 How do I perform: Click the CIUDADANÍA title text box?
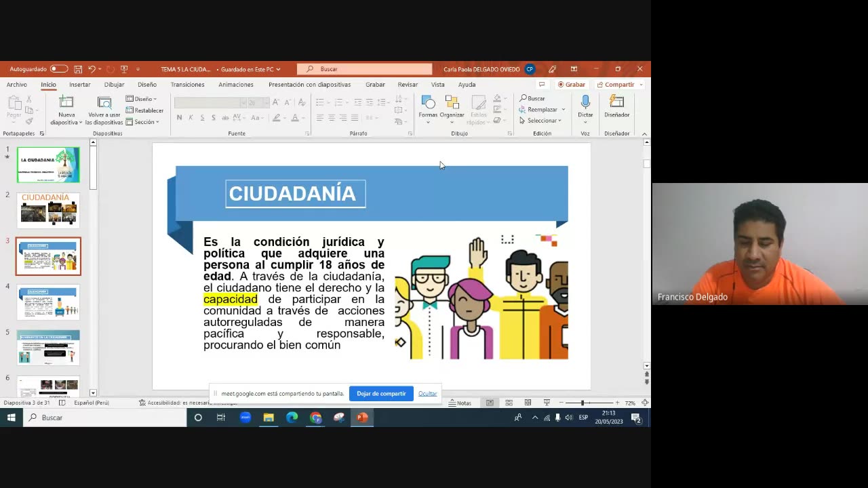pos(295,194)
